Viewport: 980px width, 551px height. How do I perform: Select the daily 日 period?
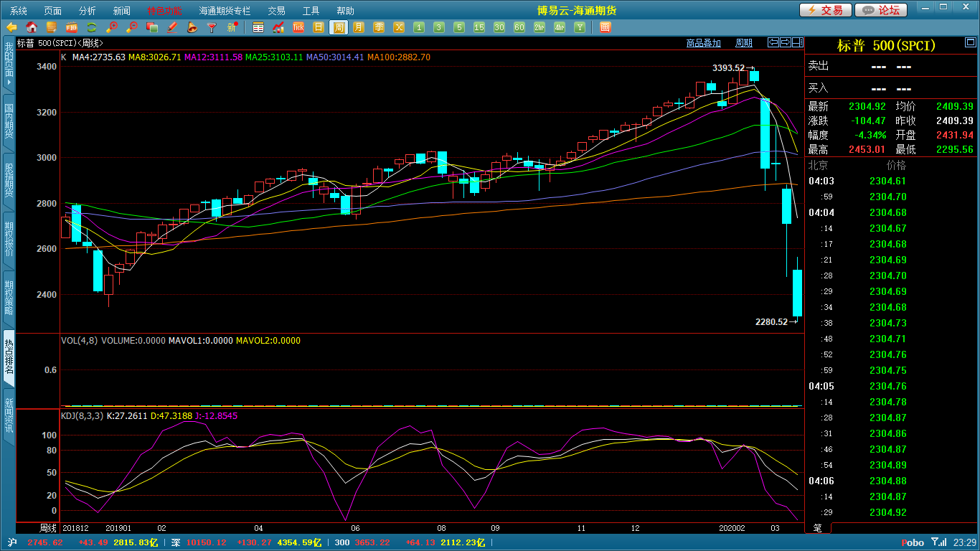tap(319, 27)
